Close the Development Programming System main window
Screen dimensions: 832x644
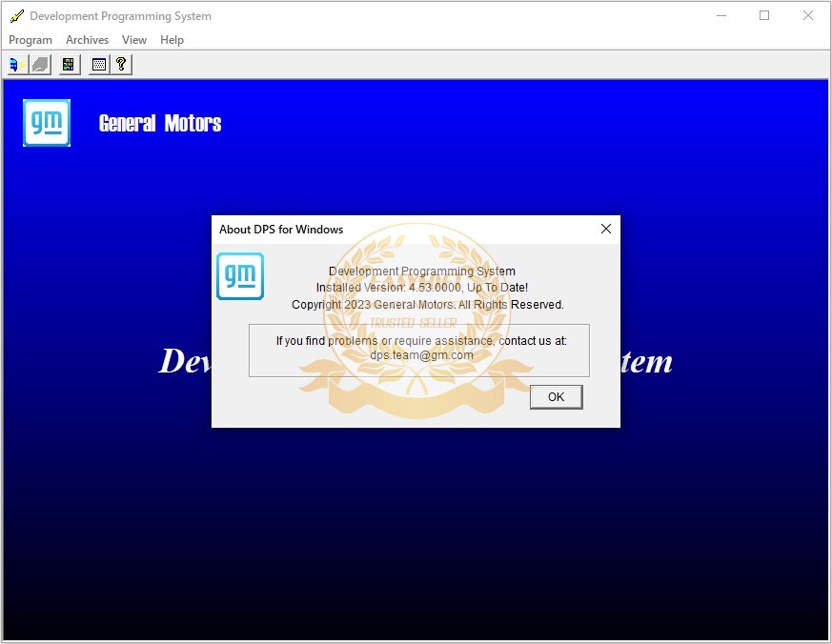point(807,15)
